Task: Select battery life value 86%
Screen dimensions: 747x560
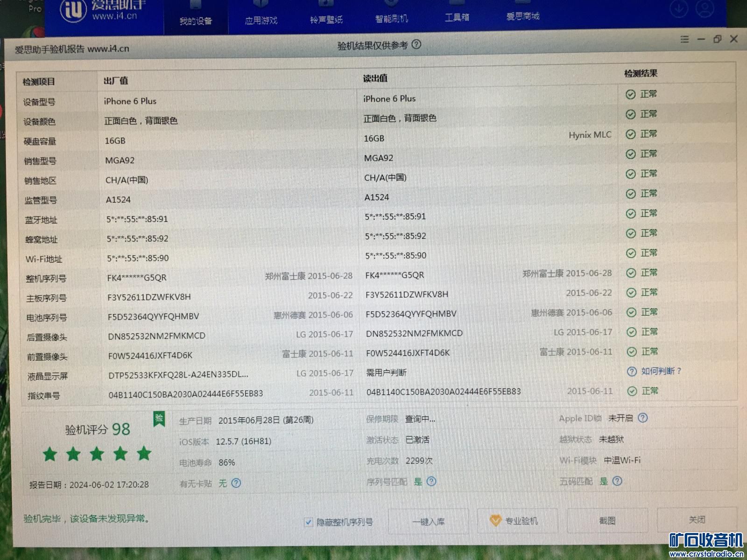Action: coord(227,462)
